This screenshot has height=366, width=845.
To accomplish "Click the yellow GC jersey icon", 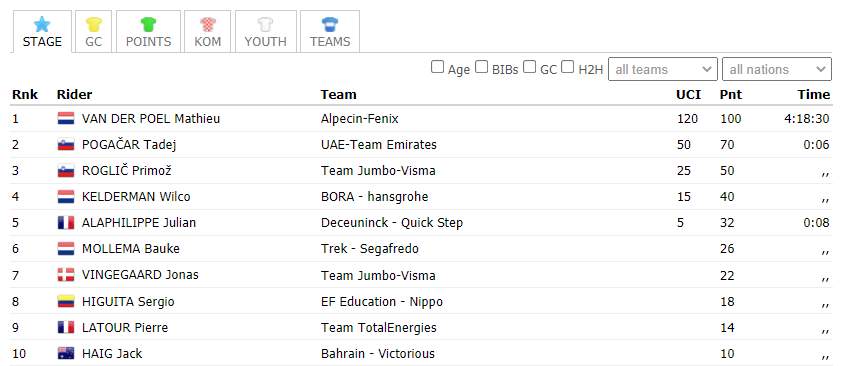I will [94, 24].
